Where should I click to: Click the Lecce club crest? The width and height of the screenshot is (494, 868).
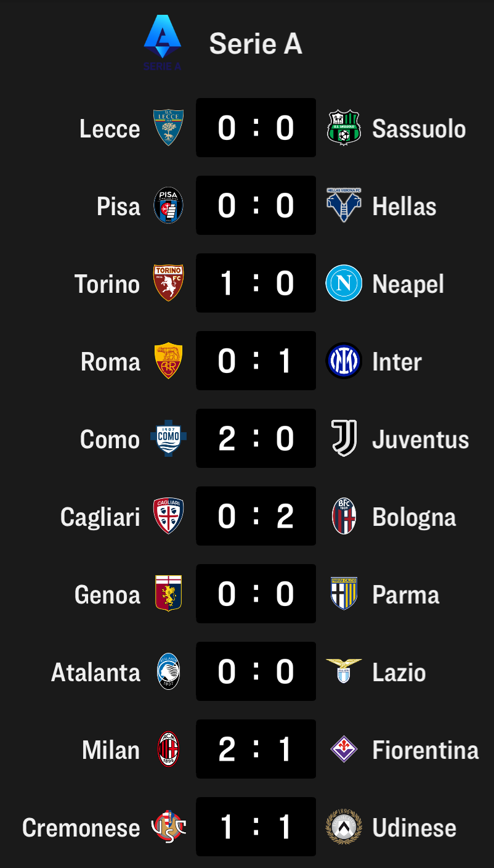[x=168, y=128]
